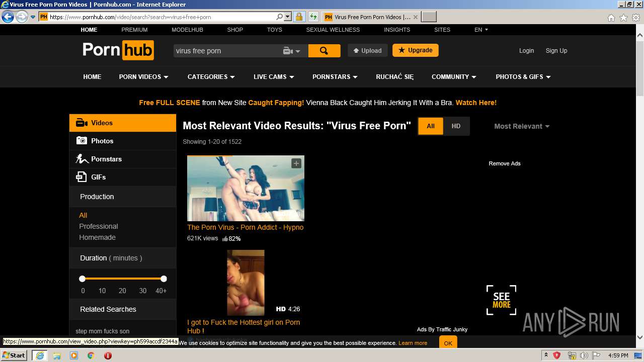Click the duration slider track at 20
Image resolution: width=644 pixels, height=362 pixels.
click(122, 279)
